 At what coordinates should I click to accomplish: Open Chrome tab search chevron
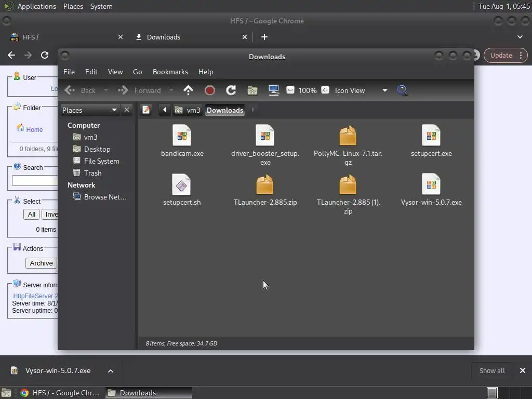(x=520, y=37)
